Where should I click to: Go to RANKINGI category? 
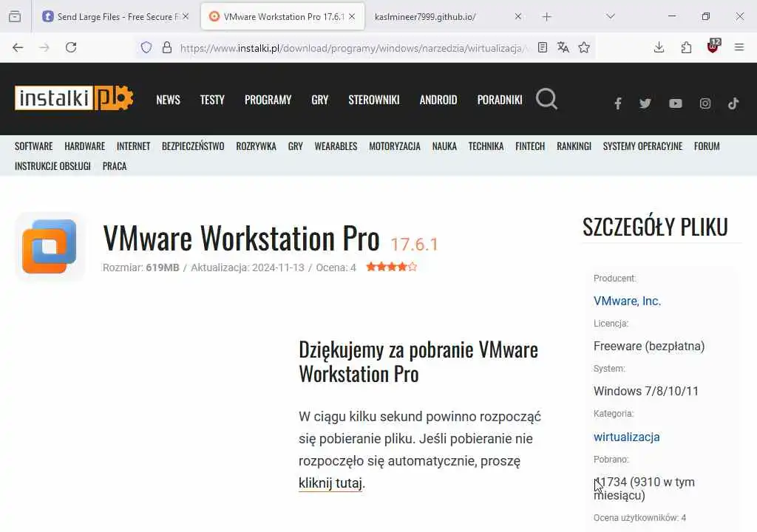tap(574, 146)
